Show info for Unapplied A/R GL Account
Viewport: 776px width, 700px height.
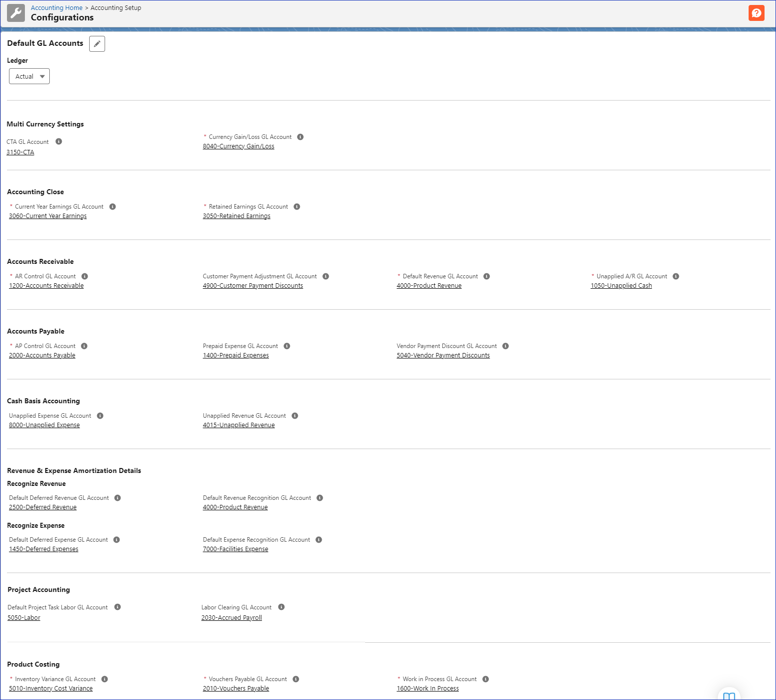pyautogui.click(x=676, y=276)
